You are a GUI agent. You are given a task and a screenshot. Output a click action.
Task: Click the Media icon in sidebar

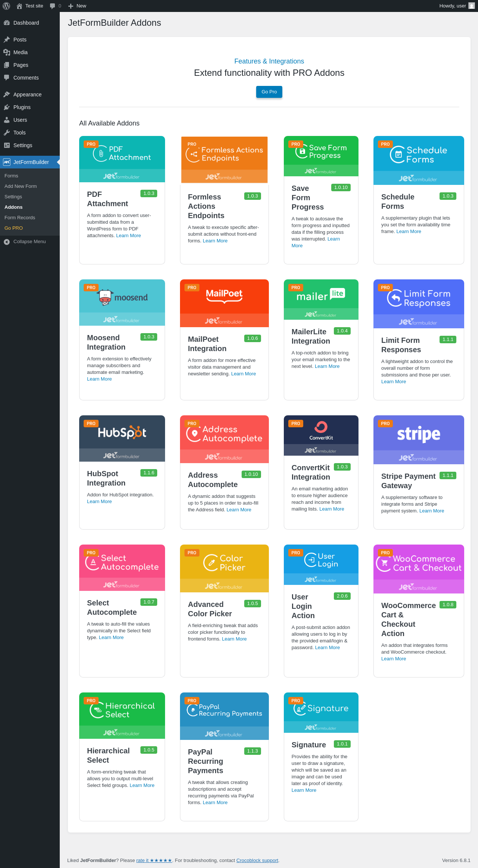pos(7,52)
